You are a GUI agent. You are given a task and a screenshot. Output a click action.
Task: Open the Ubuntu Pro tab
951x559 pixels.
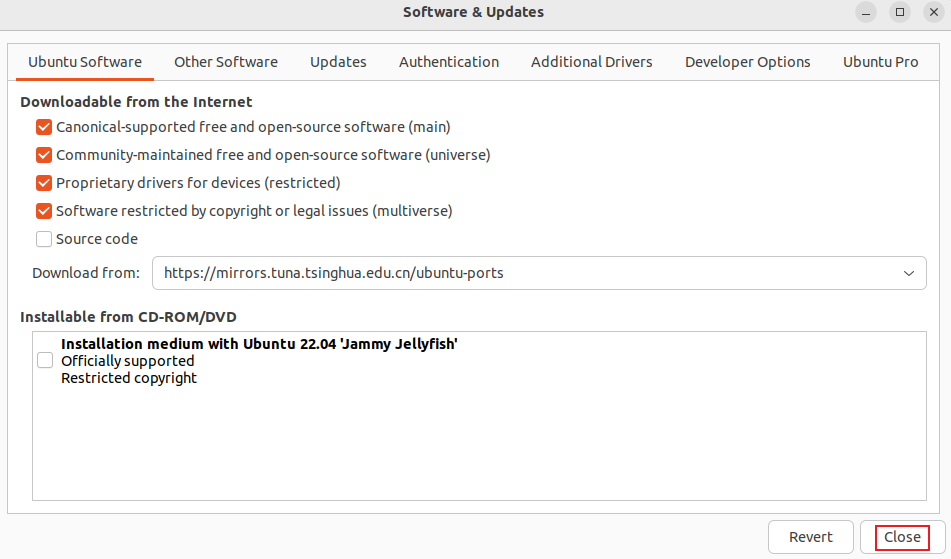(x=880, y=62)
